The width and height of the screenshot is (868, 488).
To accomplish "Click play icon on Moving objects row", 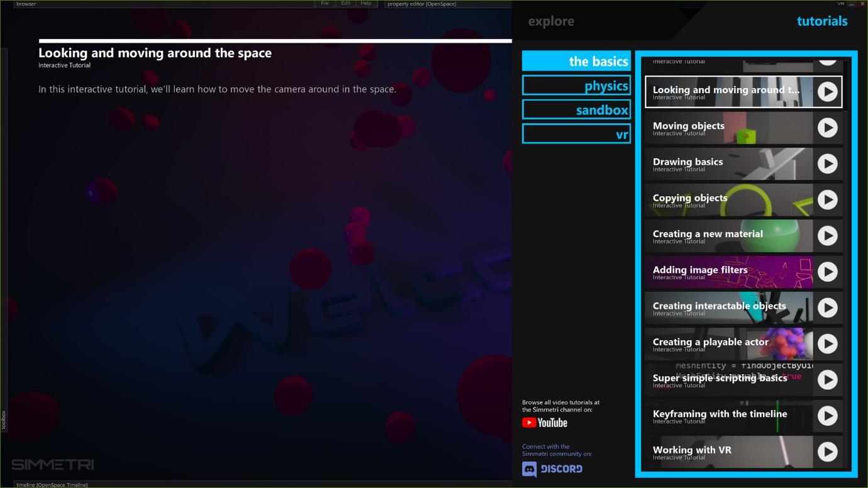I will coord(827,128).
